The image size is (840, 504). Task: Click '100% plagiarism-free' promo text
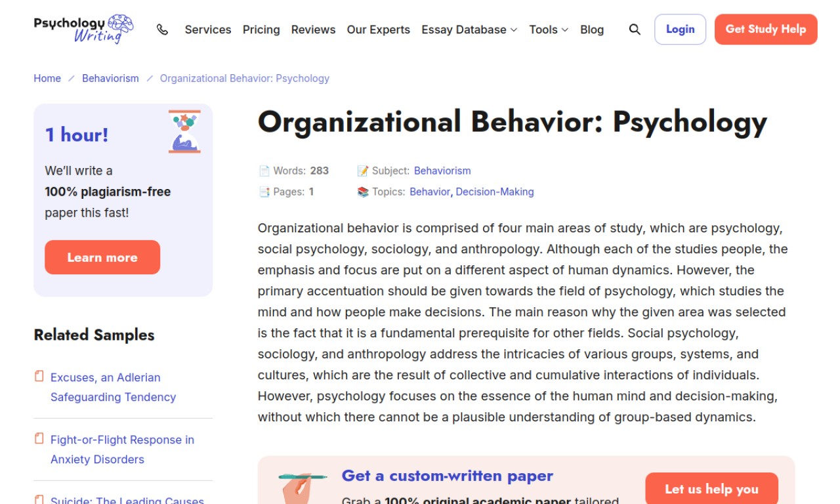(108, 192)
